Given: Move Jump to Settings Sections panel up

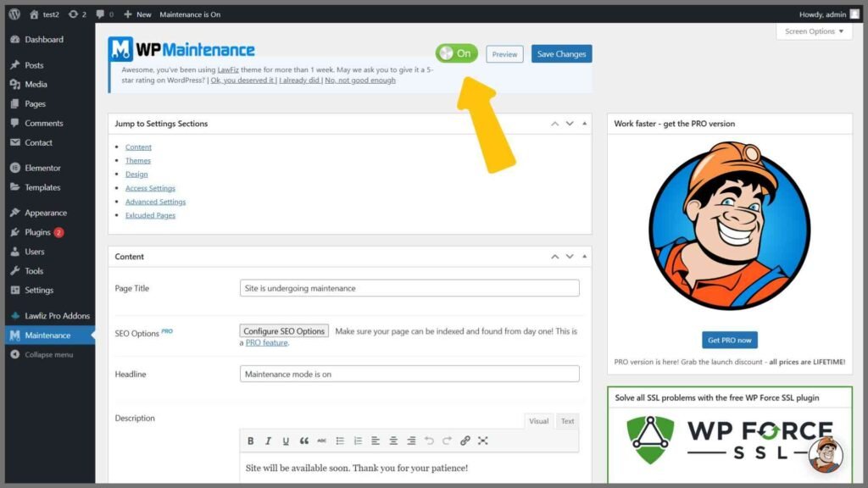Looking at the screenshot, I should point(554,124).
